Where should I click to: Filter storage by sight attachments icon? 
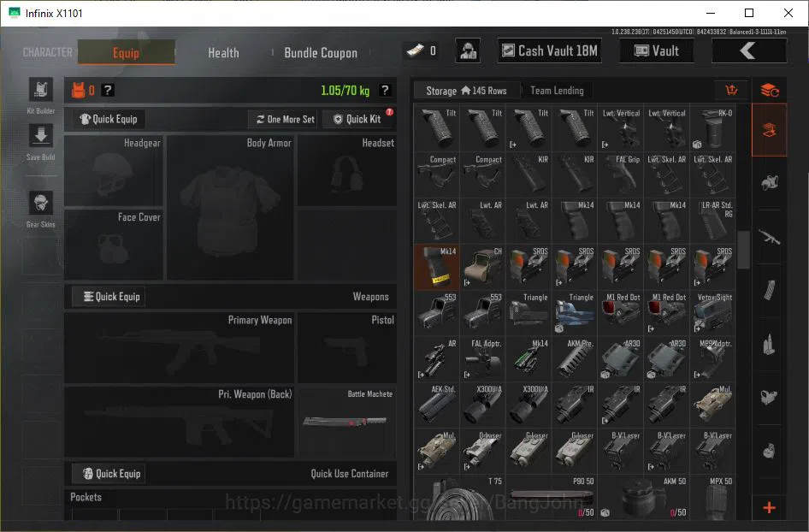[770, 398]
